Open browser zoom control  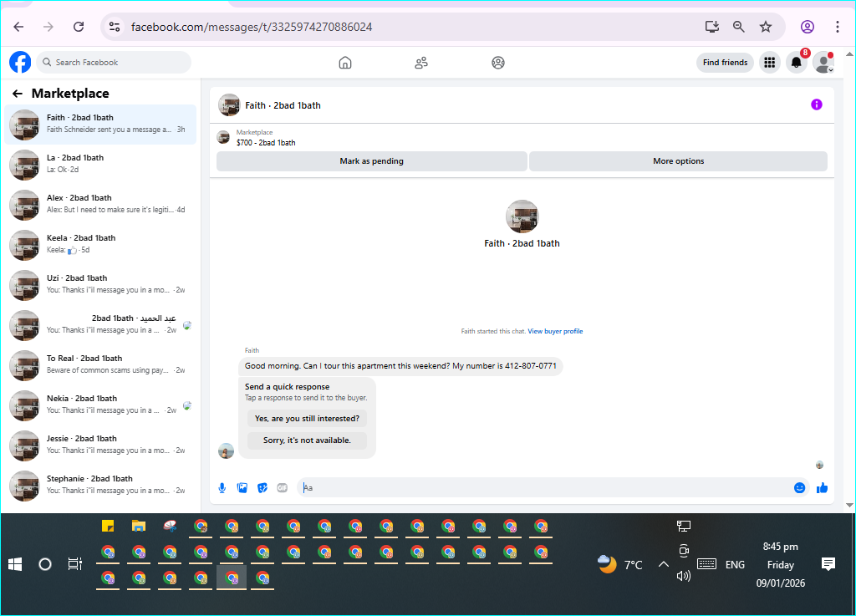point(739,27)
